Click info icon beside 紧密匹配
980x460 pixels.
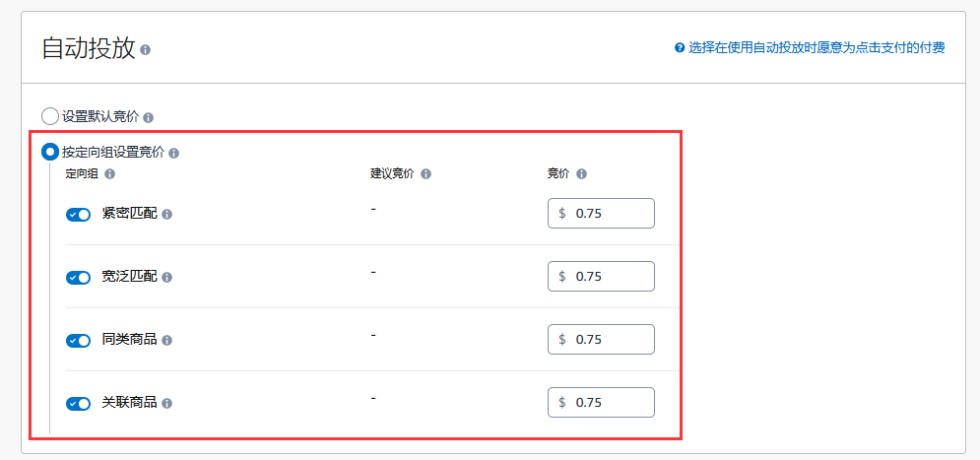166,215
